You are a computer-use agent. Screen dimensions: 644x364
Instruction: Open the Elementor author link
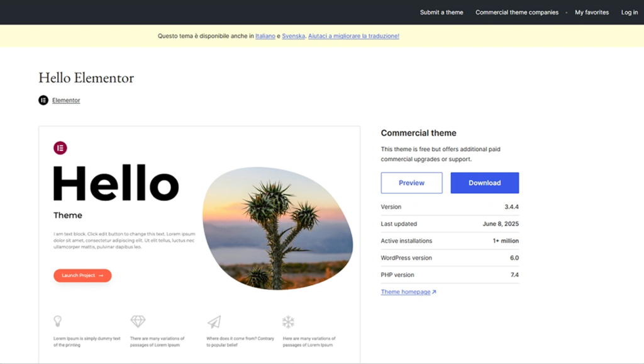pos(66,100)
